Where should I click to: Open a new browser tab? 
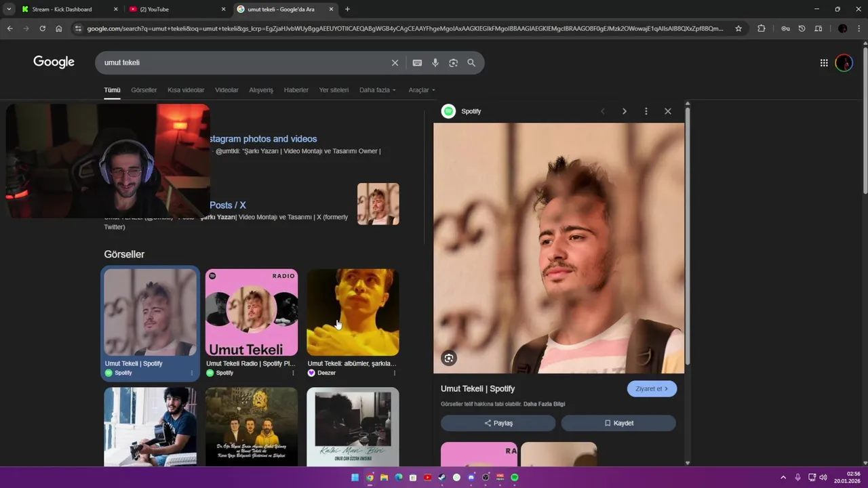click(347, 9)
